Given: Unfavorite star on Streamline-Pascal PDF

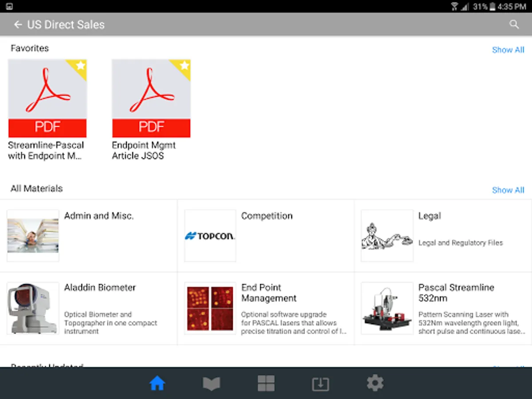Looking at the screenshot, I should [x=80, y=66].
